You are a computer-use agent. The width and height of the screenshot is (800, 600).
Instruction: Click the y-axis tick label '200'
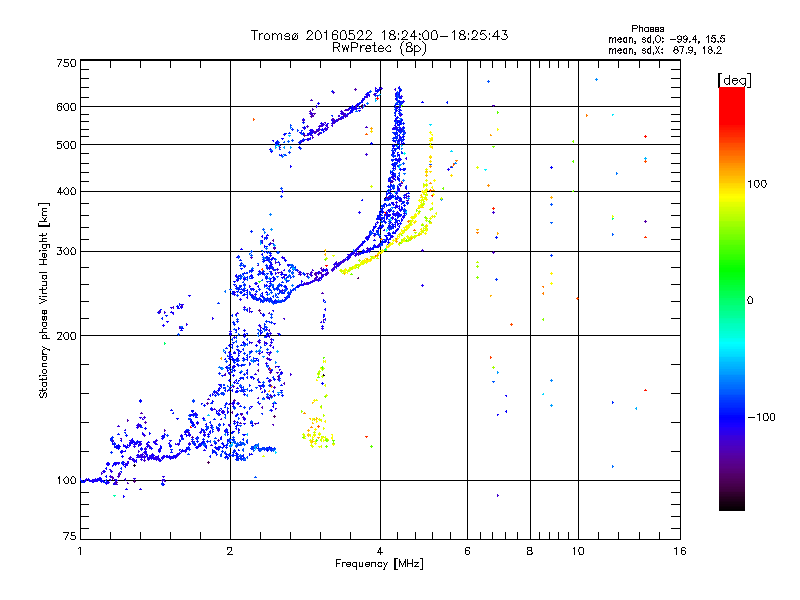66,336
